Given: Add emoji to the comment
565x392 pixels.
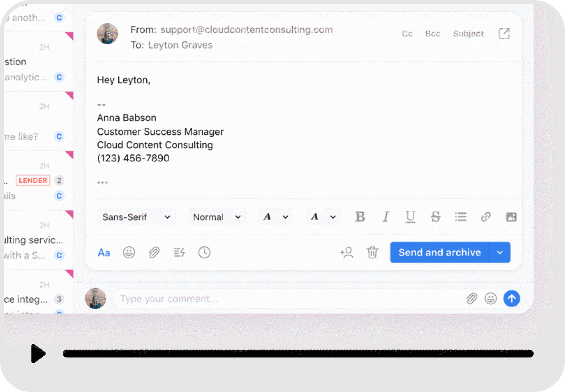Looking at the screenshot, I should 491,298.
